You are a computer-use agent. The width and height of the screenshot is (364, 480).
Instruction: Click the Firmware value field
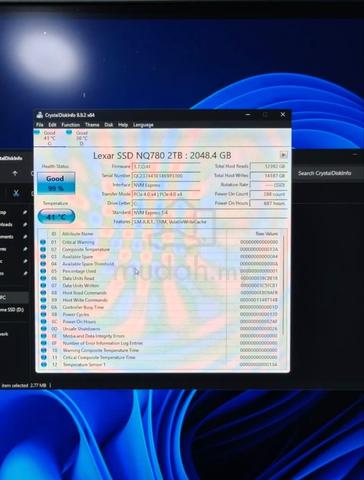pyautogui.click(x=166, y=166)
